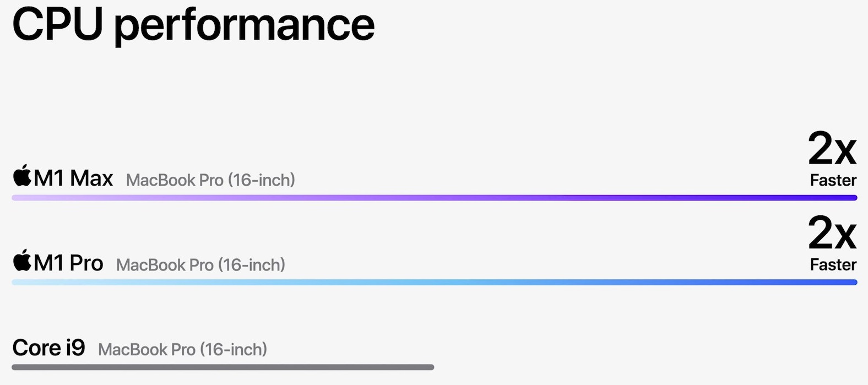868x385 pixels.
Task: Click the 2x figure above the blue bar
Action: point(832,234)
